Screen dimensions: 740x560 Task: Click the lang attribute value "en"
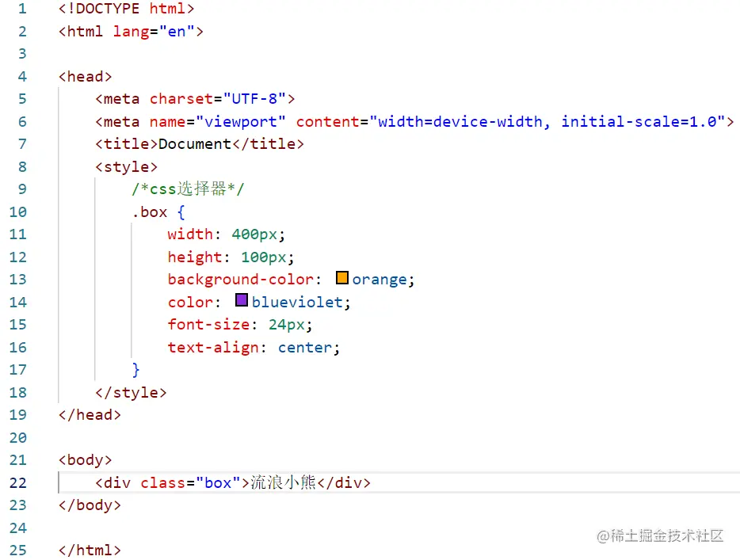(x=177, y=31)
